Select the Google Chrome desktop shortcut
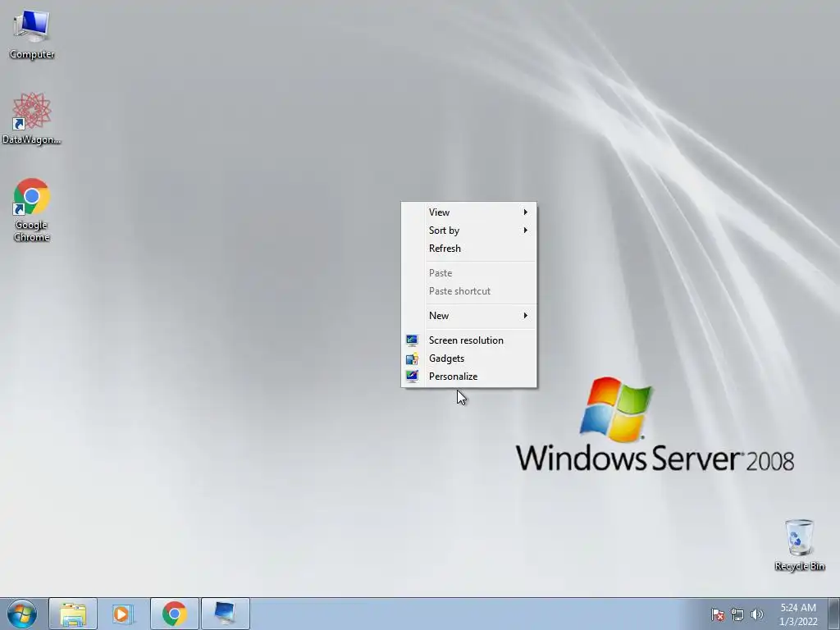Image resolution: width=840 pixels, height=630 pixels. [32, 210]
